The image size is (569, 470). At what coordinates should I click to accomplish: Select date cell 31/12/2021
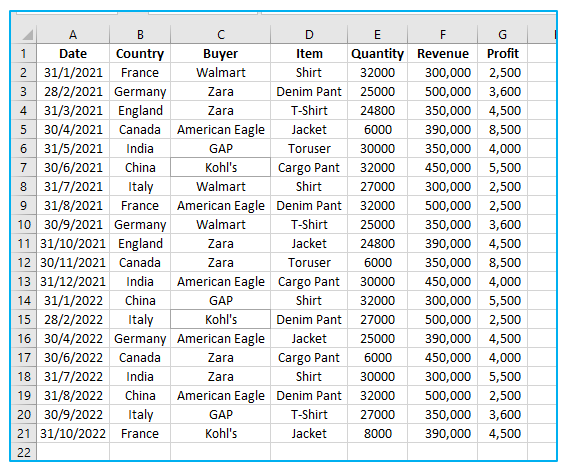point(73,281)
